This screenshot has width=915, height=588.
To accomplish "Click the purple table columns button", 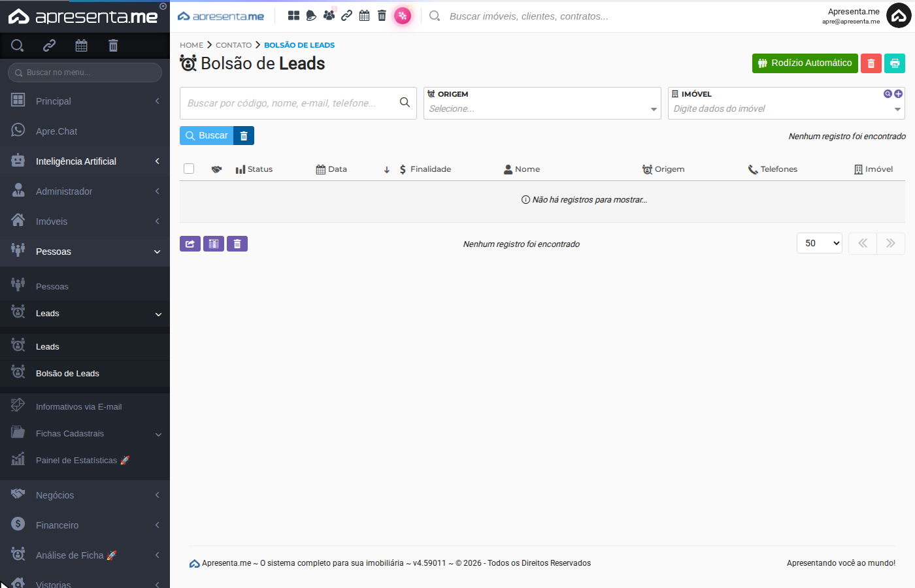I will tap(214, 244).
